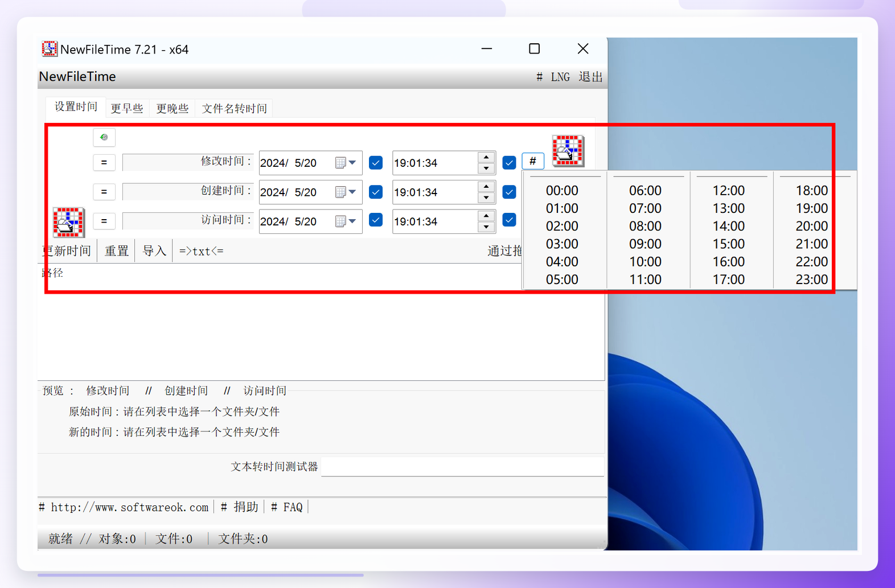Minimize the NewFileTime window
Screen dimensions: 895x588
(486, 49)
